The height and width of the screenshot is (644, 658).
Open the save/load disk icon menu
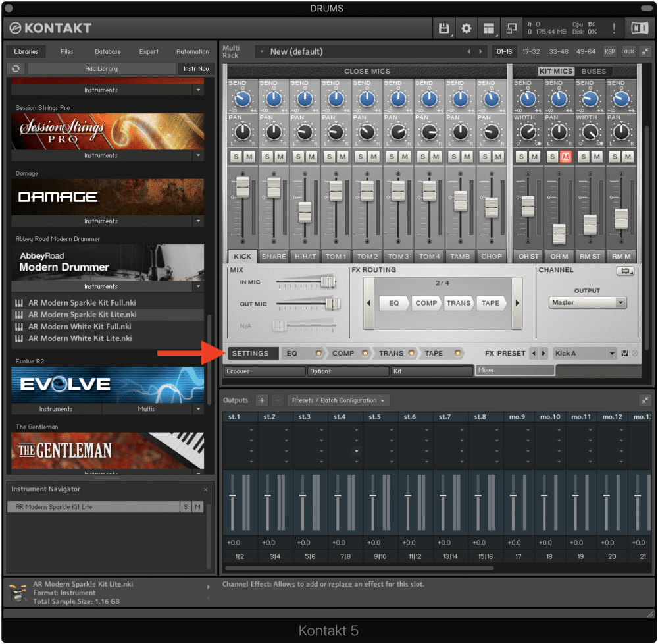point(443,28)
